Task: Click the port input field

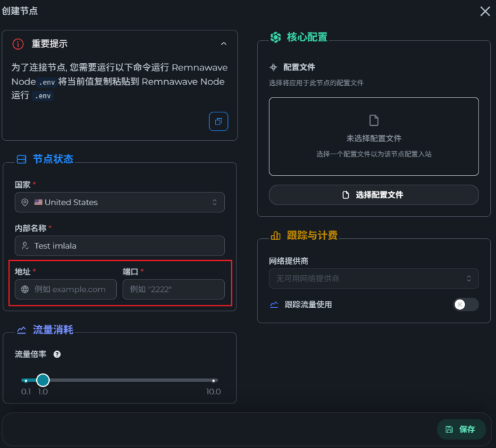Action: [173, 289]
